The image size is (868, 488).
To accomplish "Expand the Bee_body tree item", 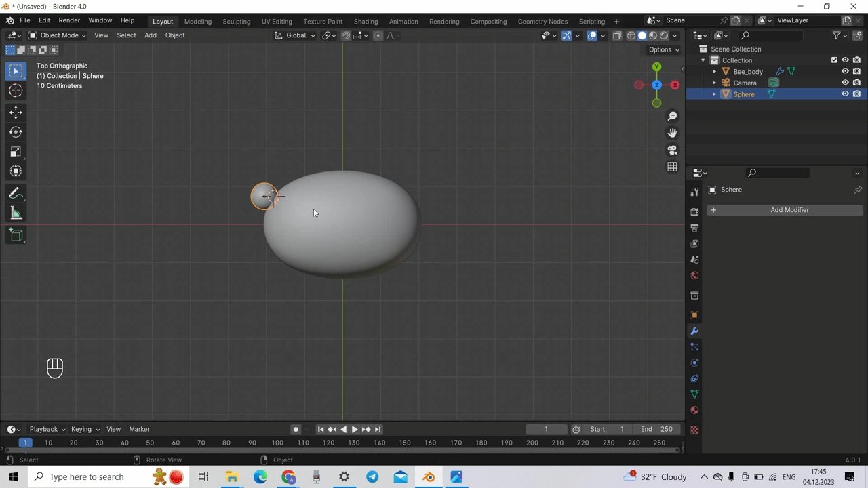I will coord(714,72).
